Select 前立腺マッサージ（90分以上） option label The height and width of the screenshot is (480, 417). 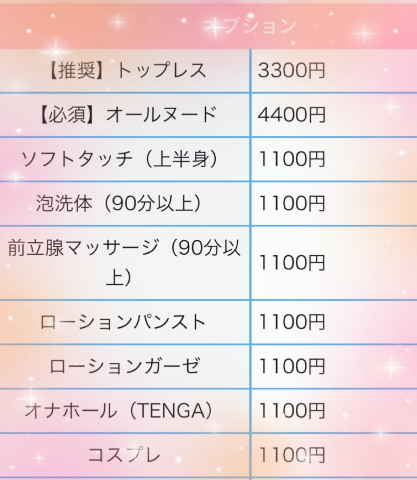pyautogui.click(x=124, y=263)
